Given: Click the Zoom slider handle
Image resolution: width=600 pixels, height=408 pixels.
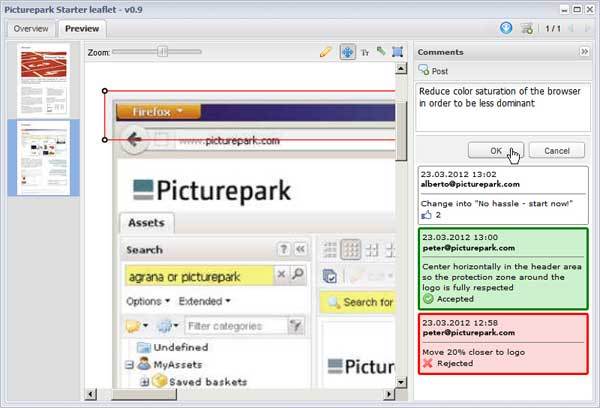Looking at the screenshot, I should pyautogui.click(x=163, y=52).
